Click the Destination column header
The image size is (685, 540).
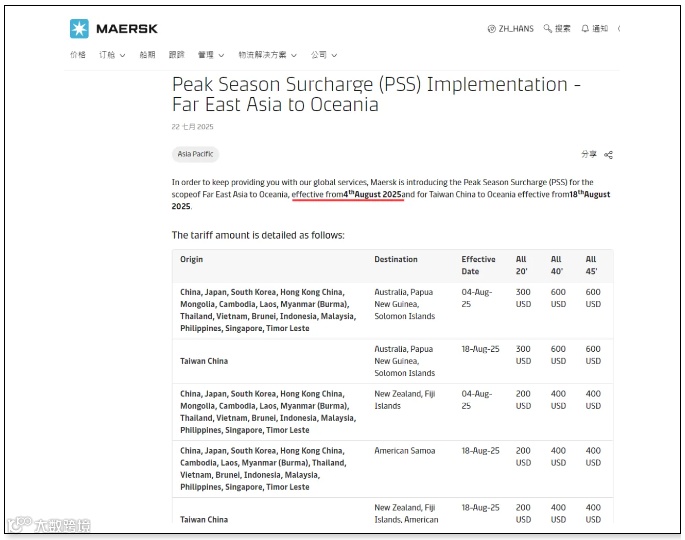tap(396, 259)
